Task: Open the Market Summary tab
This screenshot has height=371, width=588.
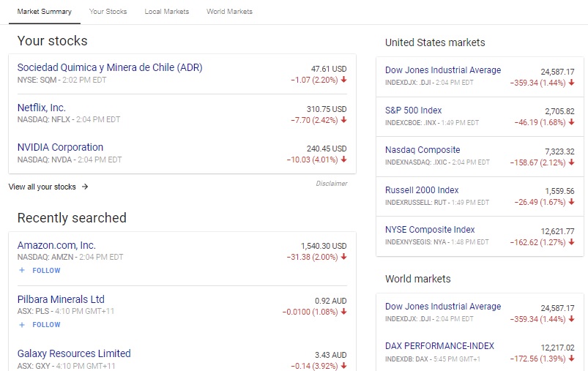Action: tap(44, 12)
